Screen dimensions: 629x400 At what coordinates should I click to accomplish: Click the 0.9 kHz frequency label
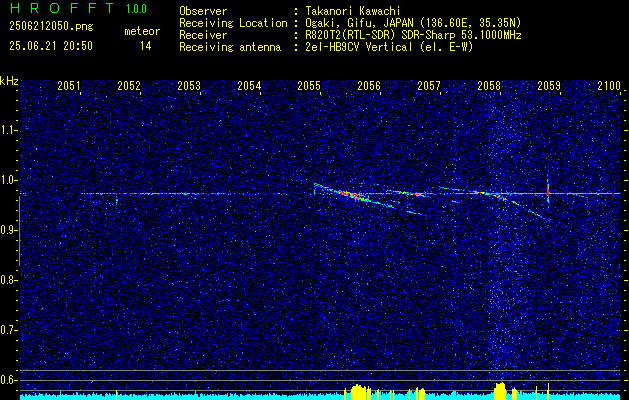8,230
